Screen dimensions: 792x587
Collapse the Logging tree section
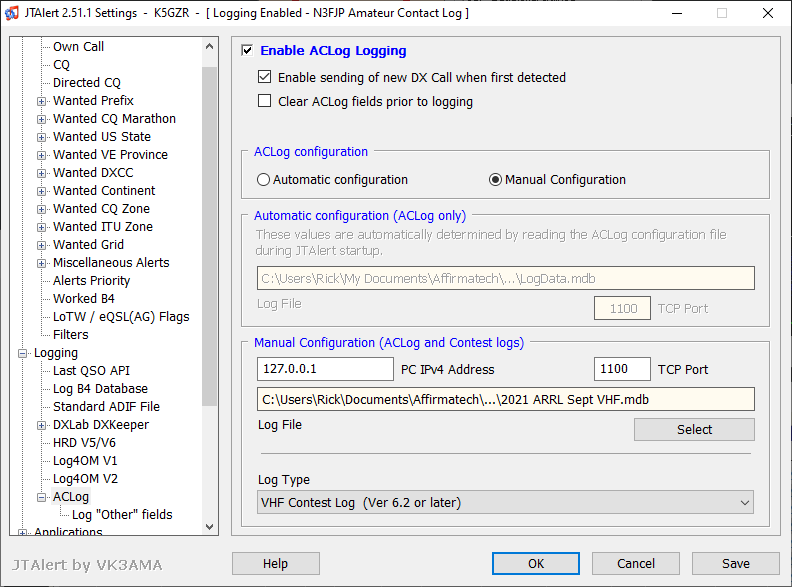pyautogui.click(x=22, y=353)
